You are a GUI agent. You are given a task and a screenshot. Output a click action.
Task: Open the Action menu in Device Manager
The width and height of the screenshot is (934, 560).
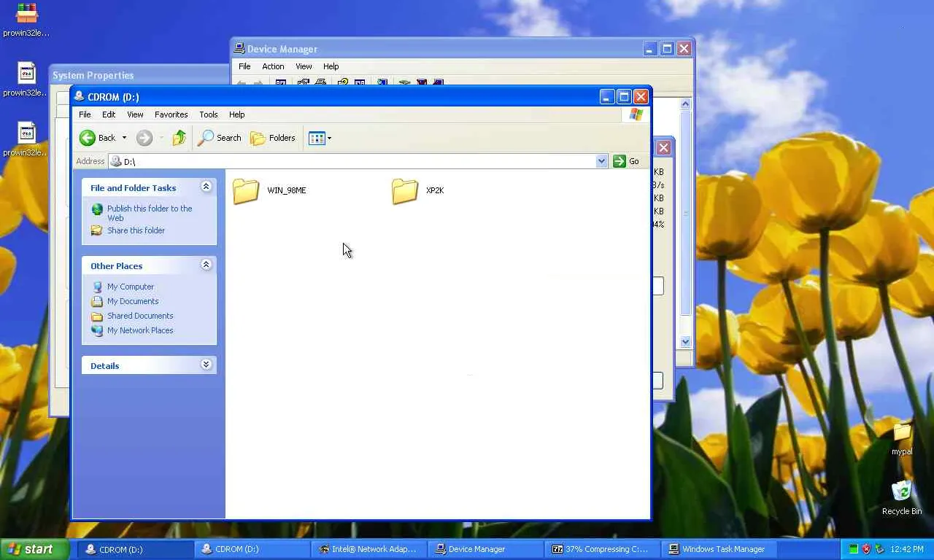(x=273, y=66)
